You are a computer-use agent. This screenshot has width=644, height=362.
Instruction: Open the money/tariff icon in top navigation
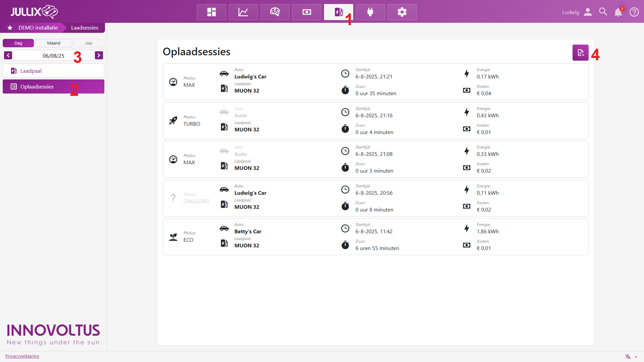pyautogui.click(x=307, y=12)
